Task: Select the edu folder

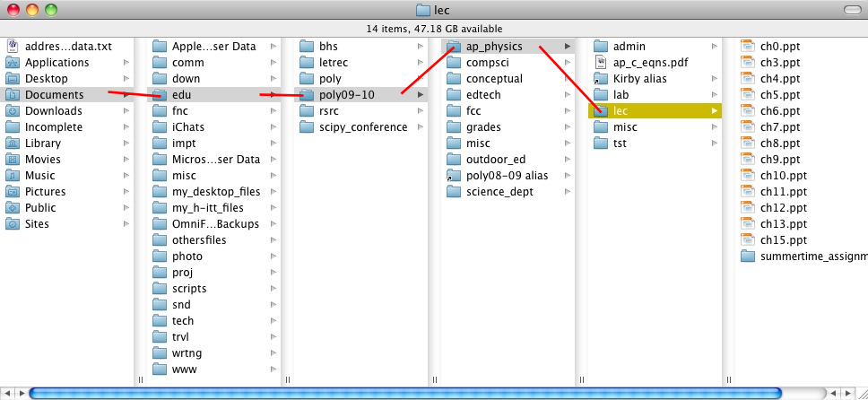Action: (x=213, y=95)
